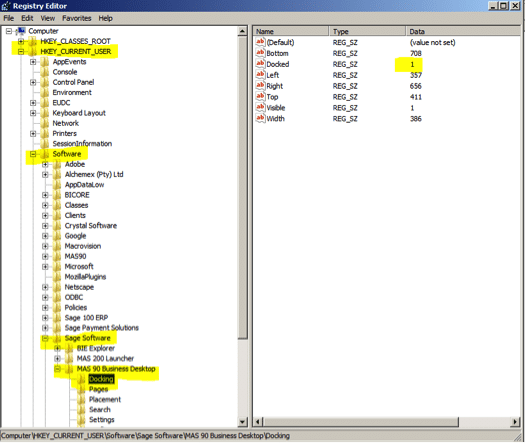
Task: Select the Search key
Action: coord(100,410)
